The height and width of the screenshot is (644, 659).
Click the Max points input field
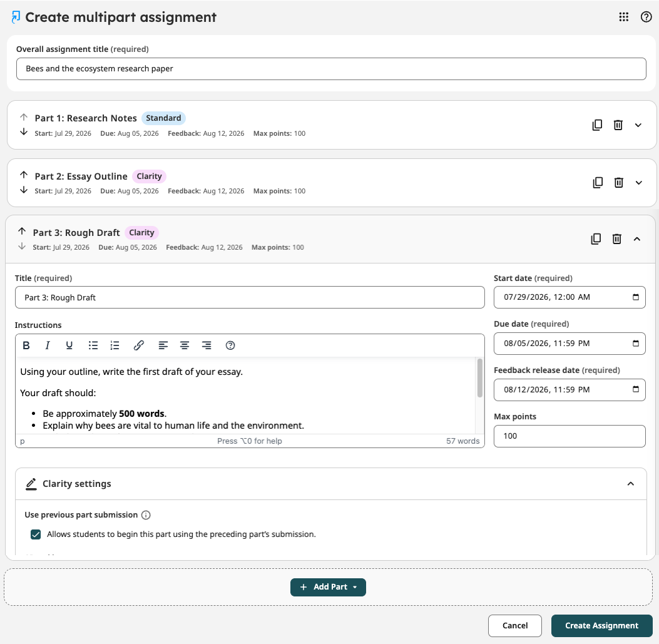(570, 436)
